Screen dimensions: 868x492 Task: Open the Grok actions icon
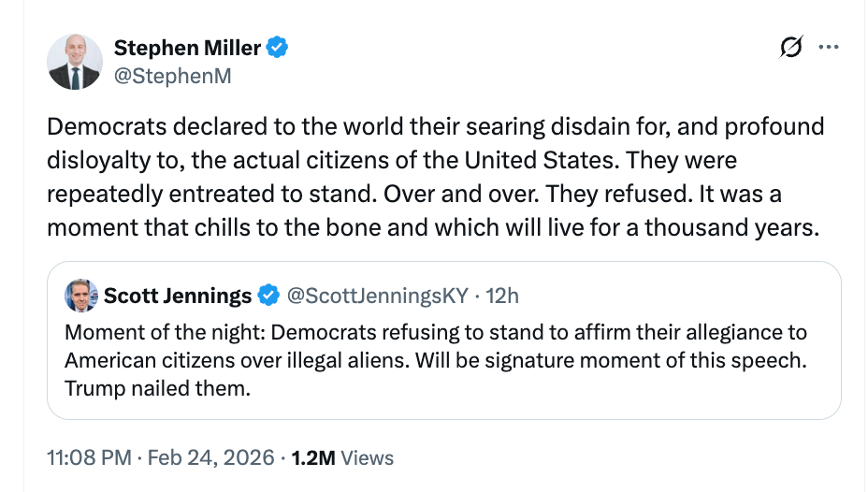click(791, 47)
